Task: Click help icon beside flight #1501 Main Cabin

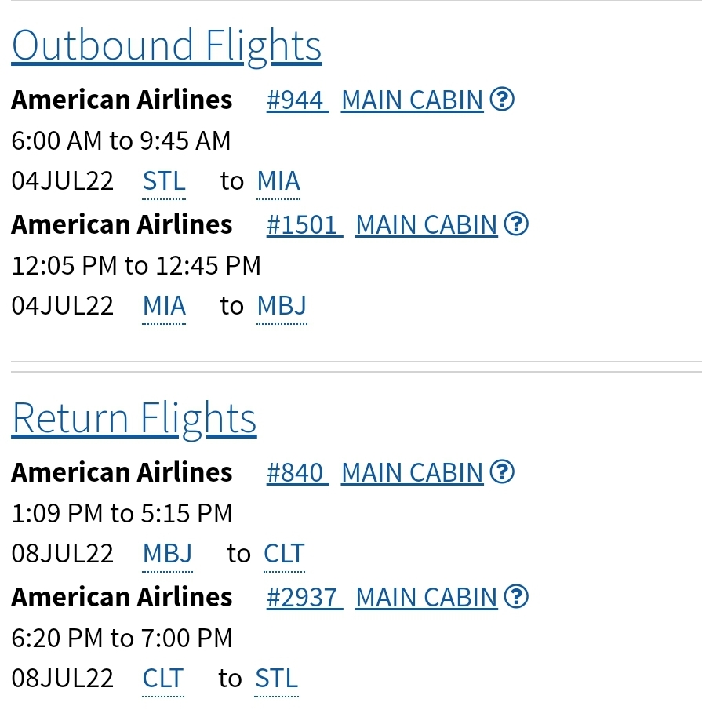Action: click(x=516, y=224)
